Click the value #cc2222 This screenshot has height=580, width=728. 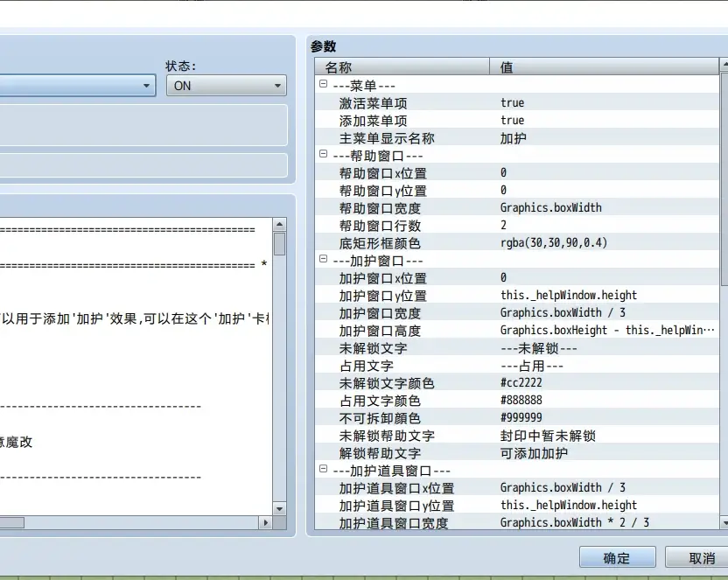(521, 383)
